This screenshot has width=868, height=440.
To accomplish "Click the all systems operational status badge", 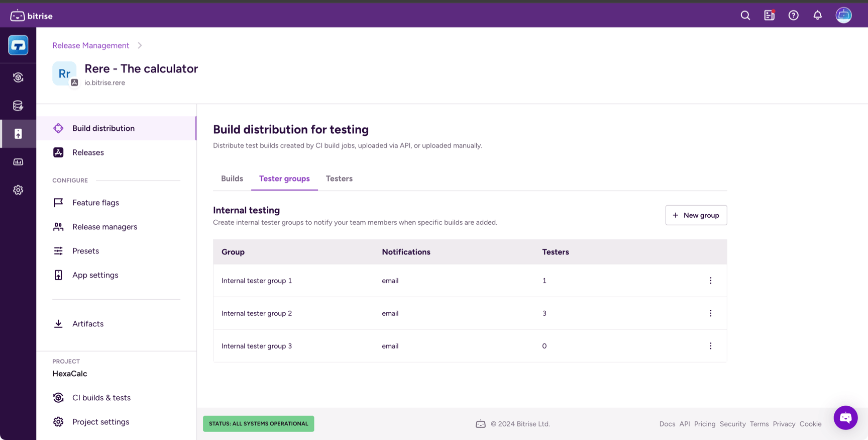I will [258, 424].
